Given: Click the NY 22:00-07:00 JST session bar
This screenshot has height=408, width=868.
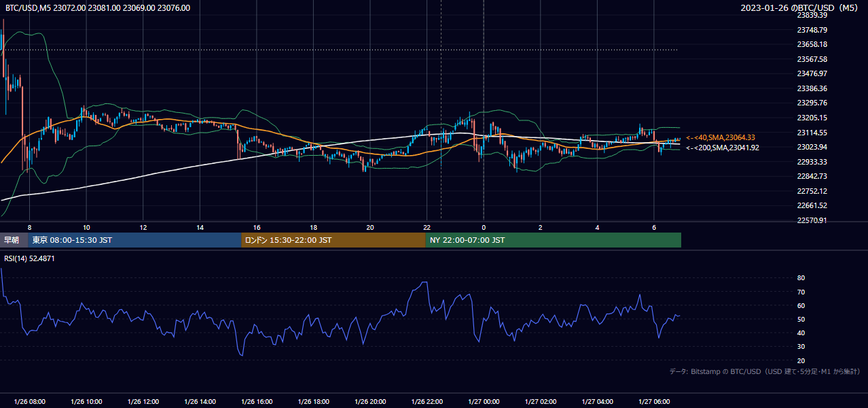Looking at the screenshot, I should pos(554,240).
